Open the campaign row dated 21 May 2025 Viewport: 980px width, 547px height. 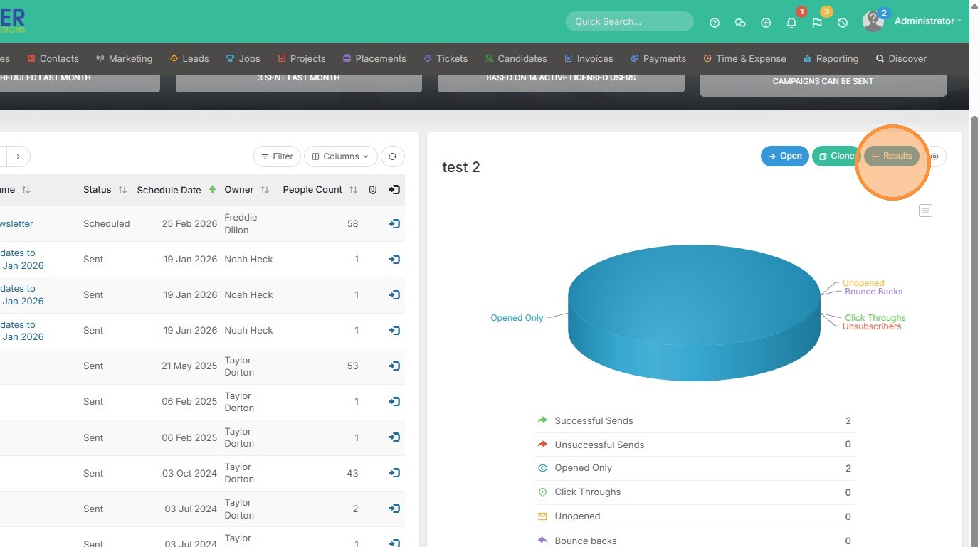click(394, 366)
